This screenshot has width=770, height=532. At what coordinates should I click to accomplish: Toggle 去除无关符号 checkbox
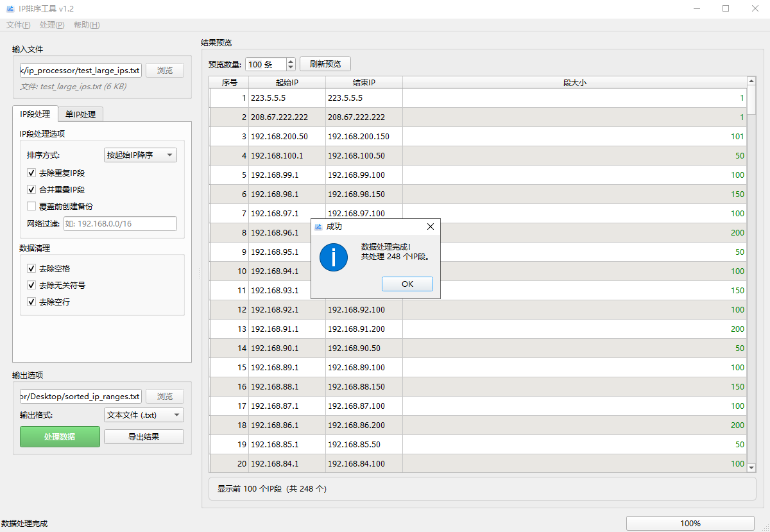pyautogui.click(x=31, y=286)
